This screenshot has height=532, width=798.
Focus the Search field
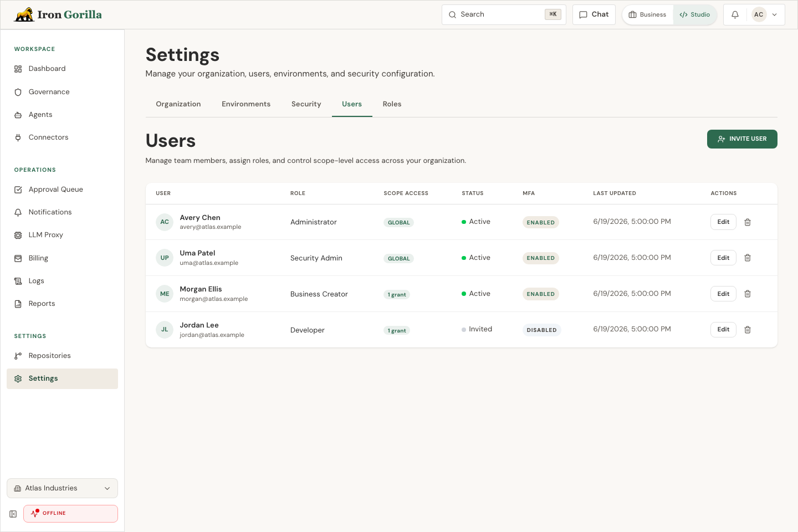pyautogui.click(x=504, y=14)
